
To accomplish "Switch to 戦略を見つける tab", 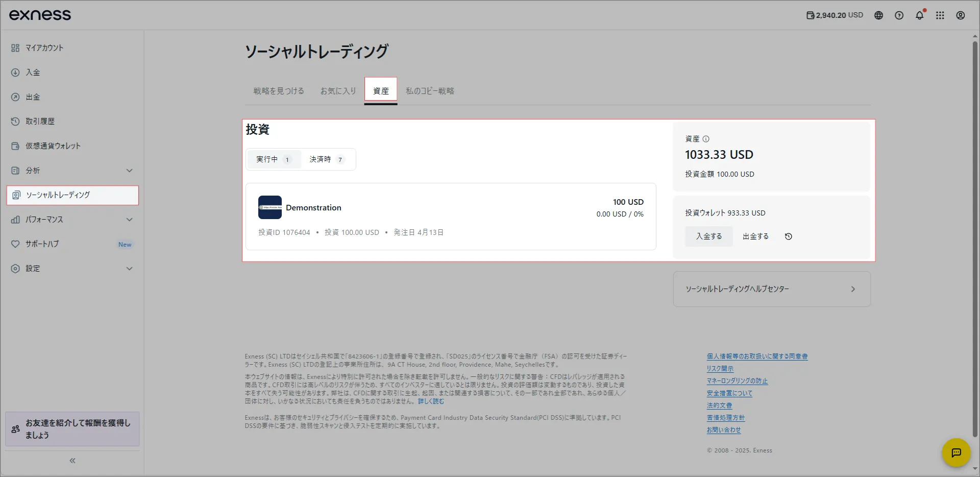I will (x=279, y=91).
